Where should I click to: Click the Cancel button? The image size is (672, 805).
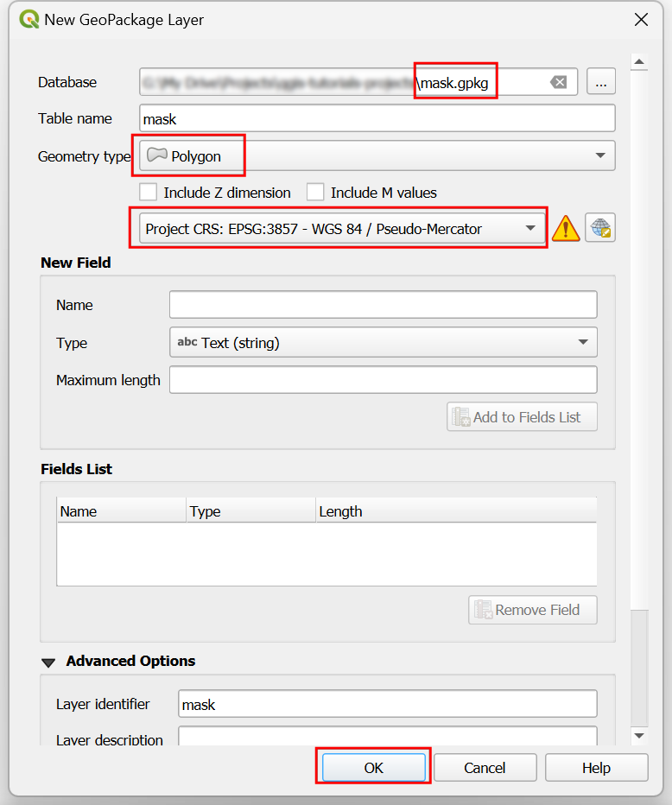point(485,768)
